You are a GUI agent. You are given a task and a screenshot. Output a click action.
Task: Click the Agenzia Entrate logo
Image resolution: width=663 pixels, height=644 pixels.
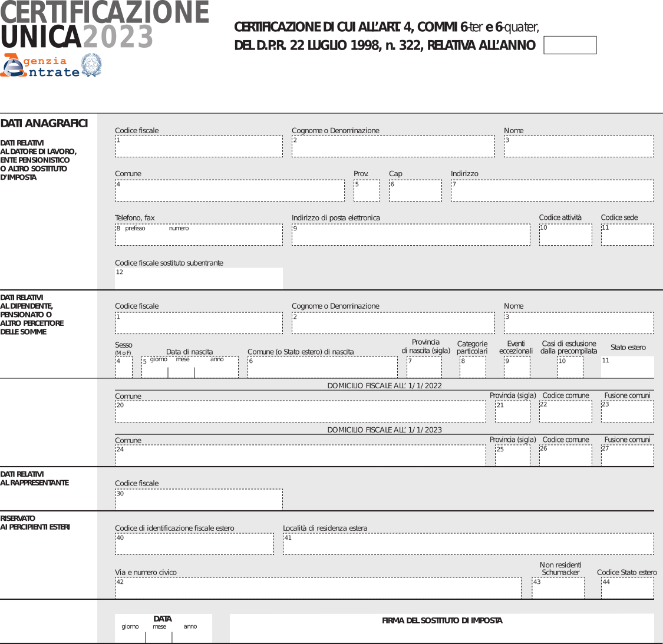41,66
